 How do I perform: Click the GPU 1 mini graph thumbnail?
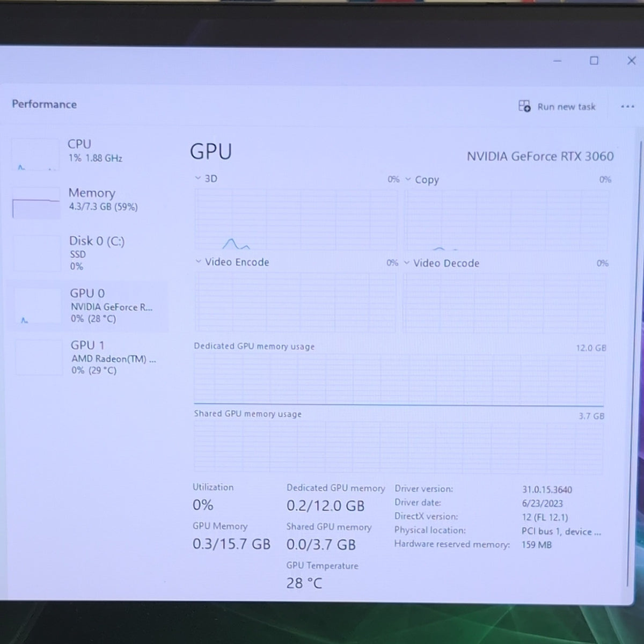[x=39, y=357]
